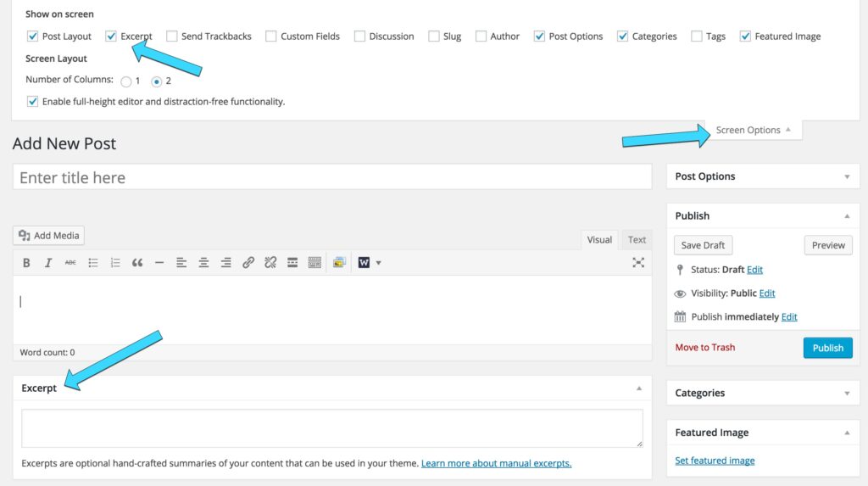Edit the post Status
The height and width of the screenshot is (486, 868).
click(754, 270)
